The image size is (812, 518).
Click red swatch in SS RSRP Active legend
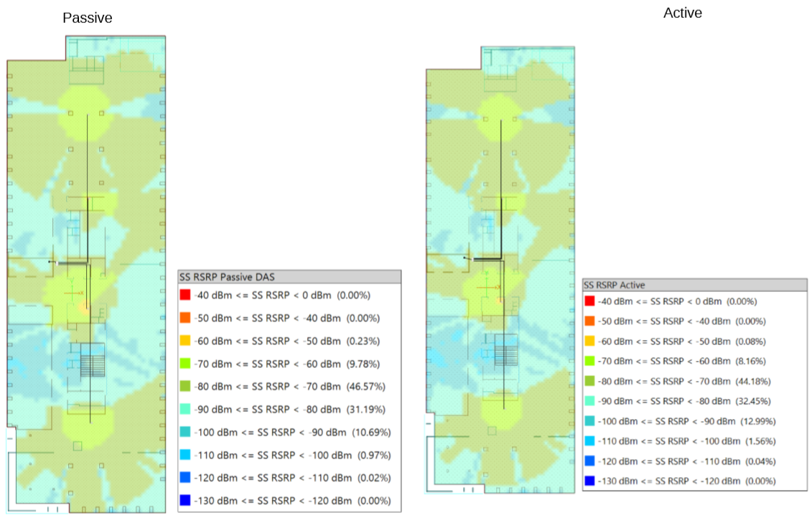tap(589, 301)
